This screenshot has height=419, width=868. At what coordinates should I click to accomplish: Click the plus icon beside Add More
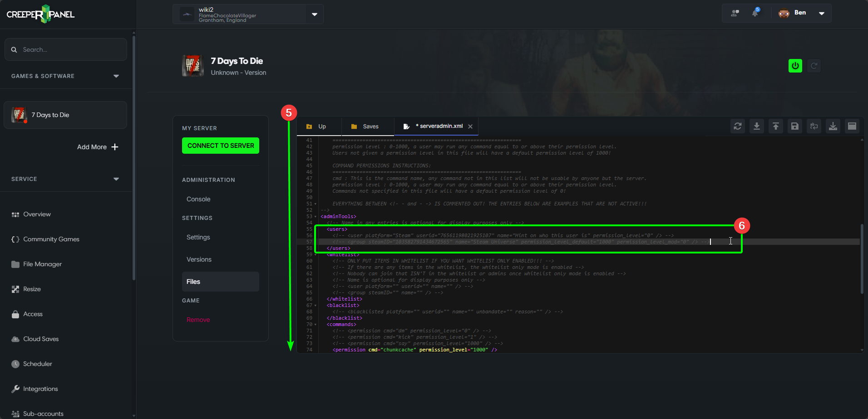click(x=115, y=147)
